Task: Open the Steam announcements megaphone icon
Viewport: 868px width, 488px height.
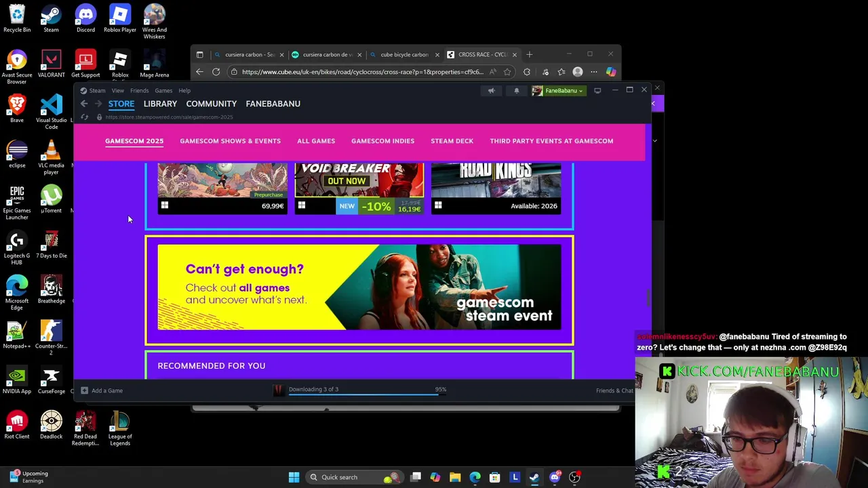Action: [491, 90]
